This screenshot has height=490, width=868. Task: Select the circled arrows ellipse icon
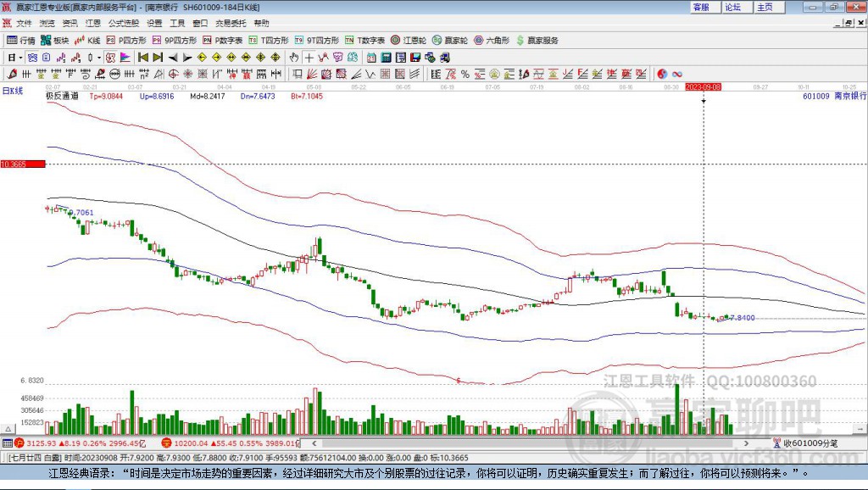[x=115, y=74]
